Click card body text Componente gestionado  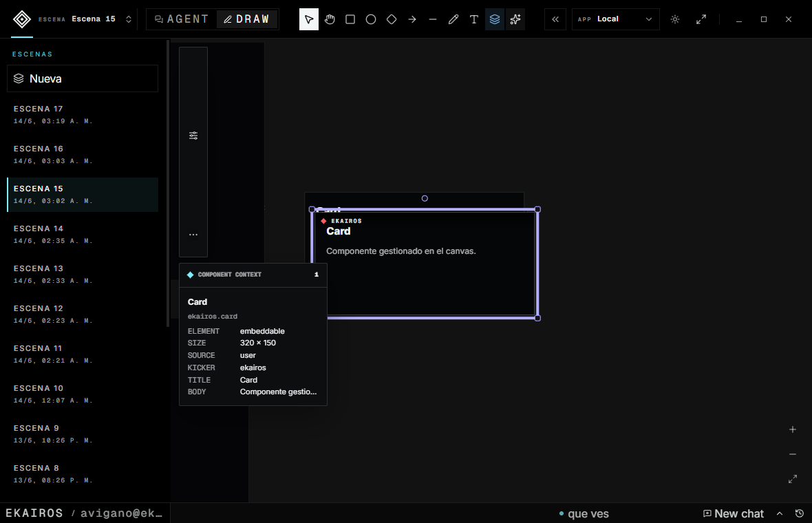[x=400, y=251]
